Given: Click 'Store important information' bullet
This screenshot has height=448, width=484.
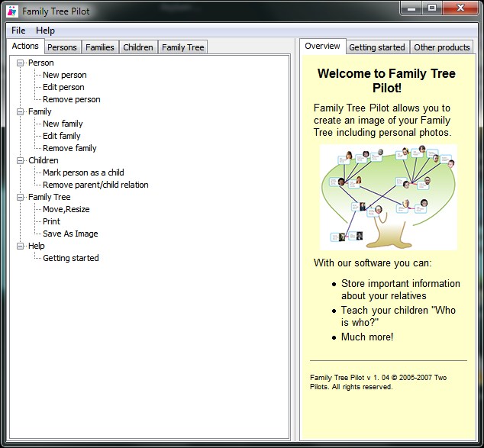Looking at the screenshot, I should [x=400, y=289].
